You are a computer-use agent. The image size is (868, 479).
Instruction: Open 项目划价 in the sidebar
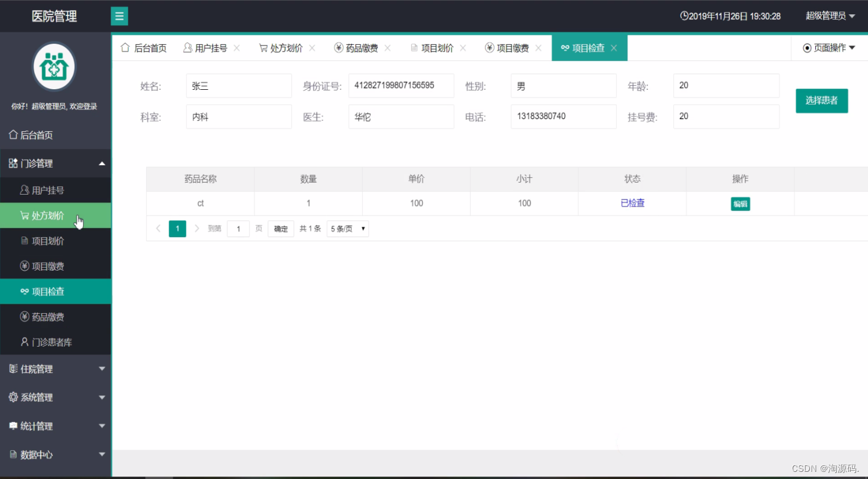55,241
